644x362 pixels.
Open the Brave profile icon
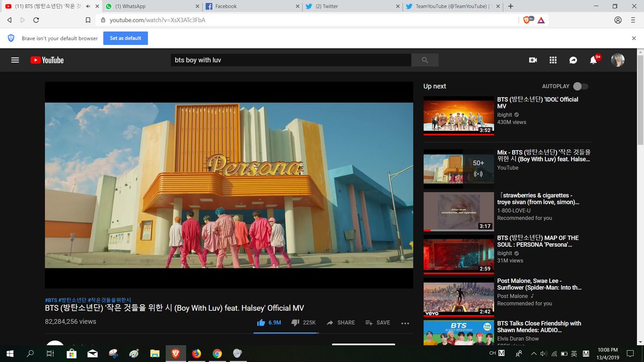tap(618, 20)
